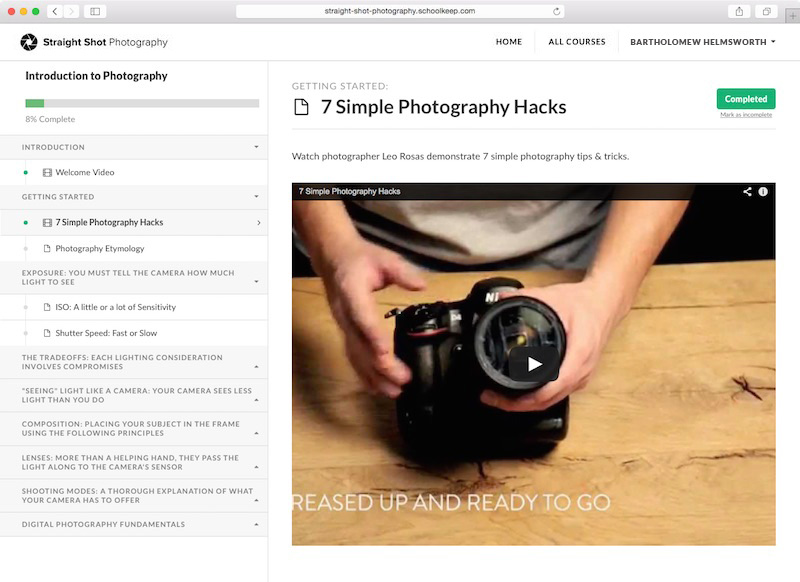Open All Courses in the navigation
The height and width of the screenshot is (582, 800).
coord(577,42)
